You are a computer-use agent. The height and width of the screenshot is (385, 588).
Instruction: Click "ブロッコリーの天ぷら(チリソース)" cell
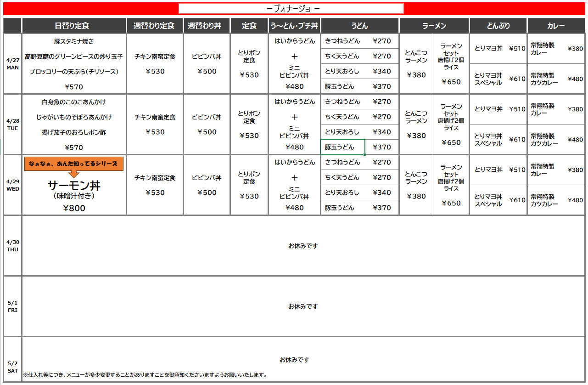point(74,72)
